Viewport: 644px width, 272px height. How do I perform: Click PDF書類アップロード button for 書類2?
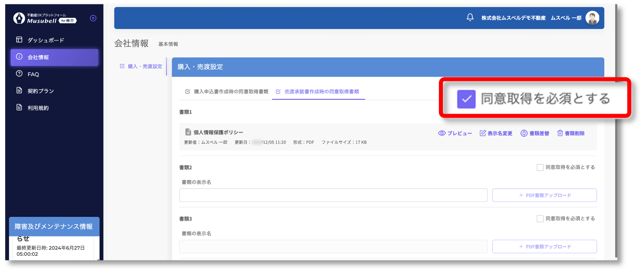544,195
